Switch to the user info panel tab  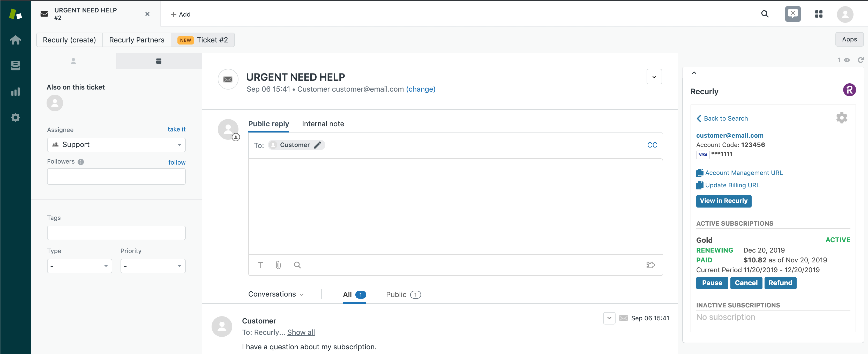coord(73,61)
